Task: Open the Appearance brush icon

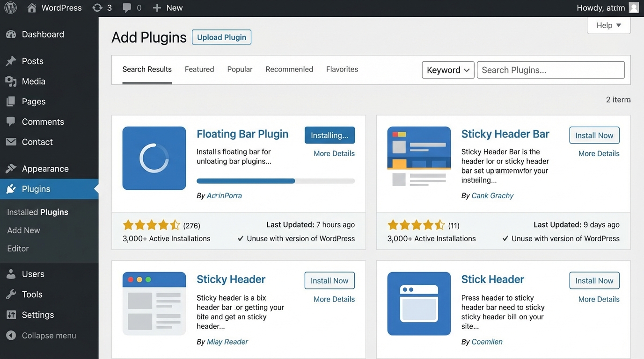Action: (x=12, y=168)
